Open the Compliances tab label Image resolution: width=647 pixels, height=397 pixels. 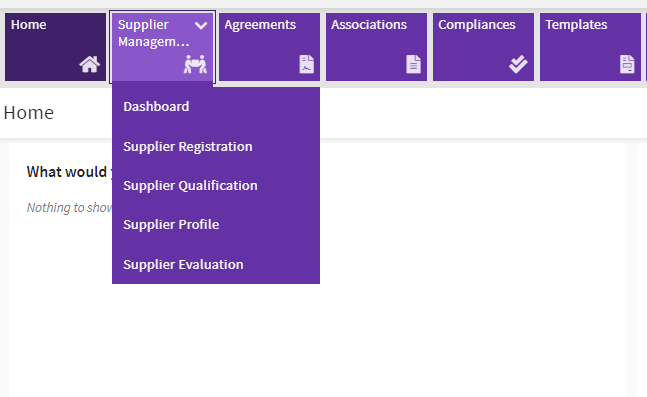click(x=477, y=25)
